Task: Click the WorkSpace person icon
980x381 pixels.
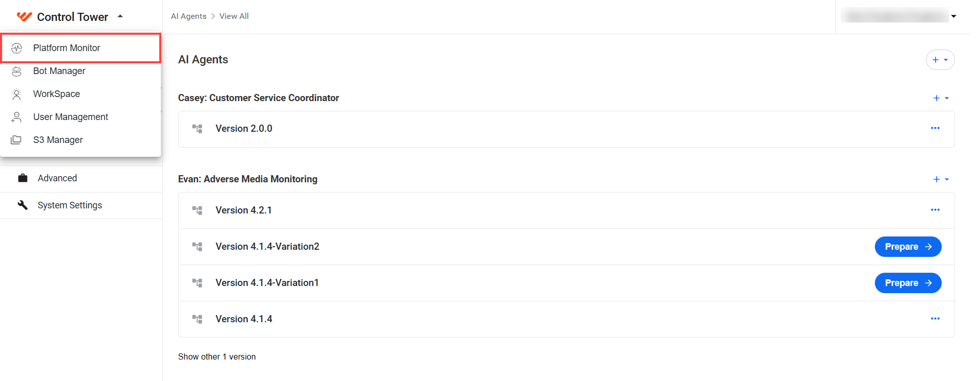Action: 17,94
